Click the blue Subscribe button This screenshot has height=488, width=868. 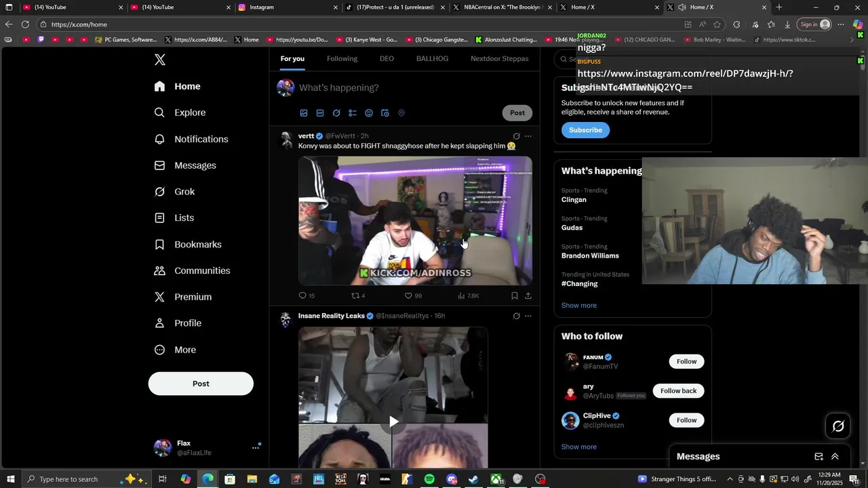click(585, 130)
